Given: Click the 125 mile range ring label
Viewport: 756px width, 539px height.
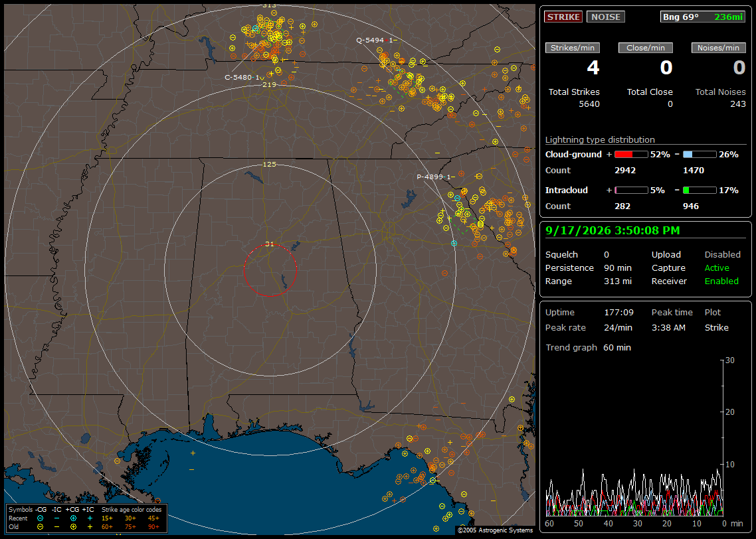Looking at the screenshot, I should [x=269, y=164].
